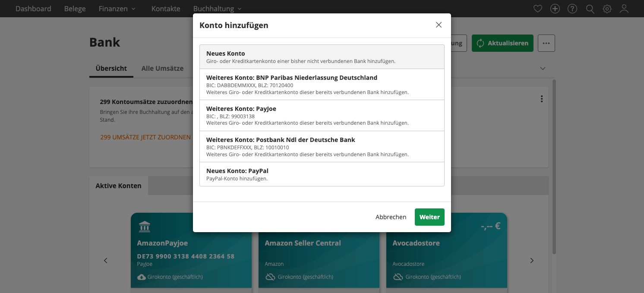Click the 299 UMSÄTZE JETZT ZUORDNEN link

[145, 137]
